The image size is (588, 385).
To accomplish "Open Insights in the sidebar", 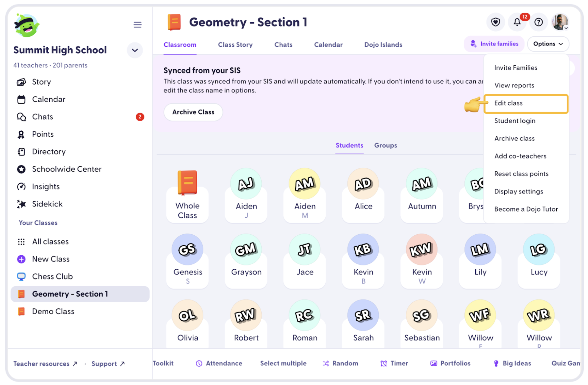I will coord(46,186).
